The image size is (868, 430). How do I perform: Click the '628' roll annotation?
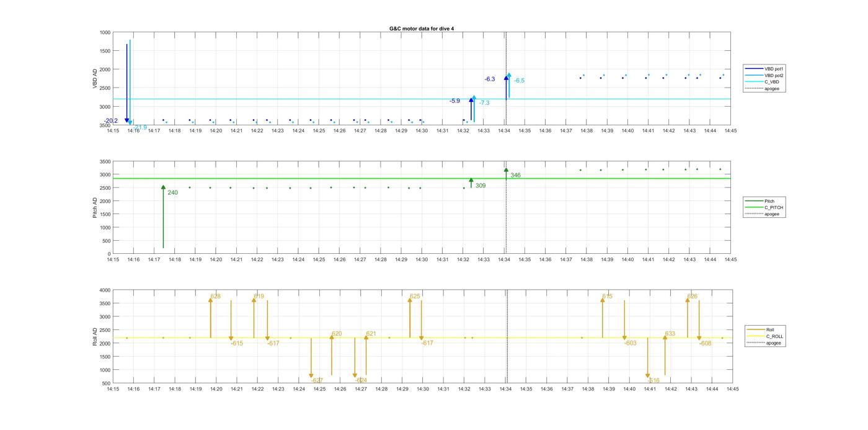point(215,297)
